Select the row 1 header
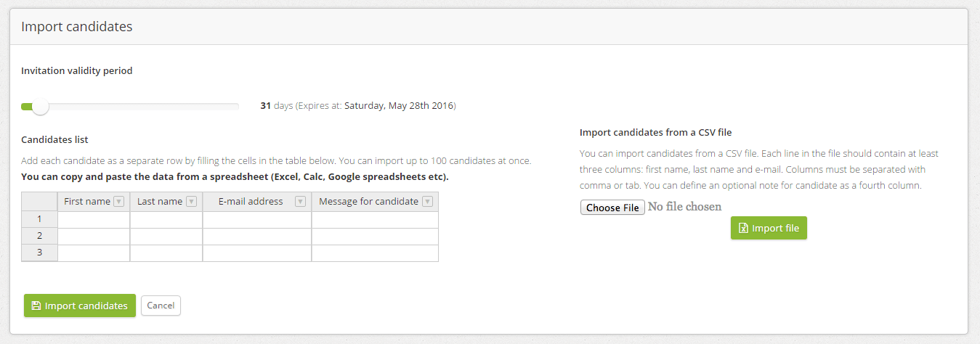Image resolution: width=980 pixels, height=344 pixels. [x=39, y=219]
